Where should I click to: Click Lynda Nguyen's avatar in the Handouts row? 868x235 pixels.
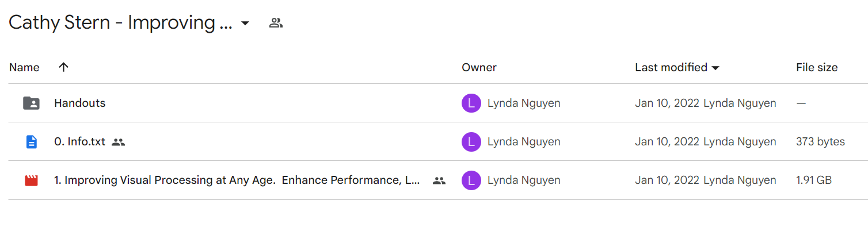click(x=471, y=103)
